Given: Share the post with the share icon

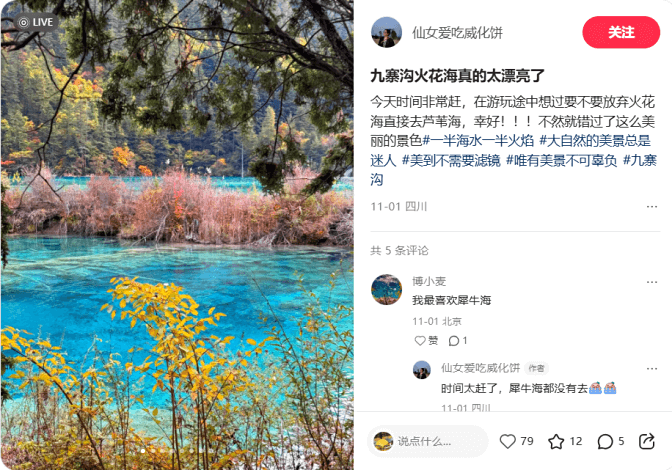Looking at the screenshot, I should pyautogui.click(x=647, y=441).
